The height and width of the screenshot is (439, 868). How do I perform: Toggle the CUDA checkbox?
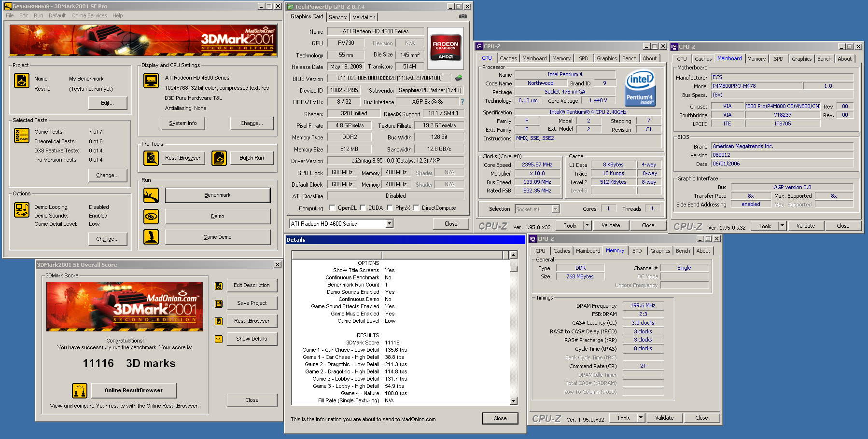363,208
